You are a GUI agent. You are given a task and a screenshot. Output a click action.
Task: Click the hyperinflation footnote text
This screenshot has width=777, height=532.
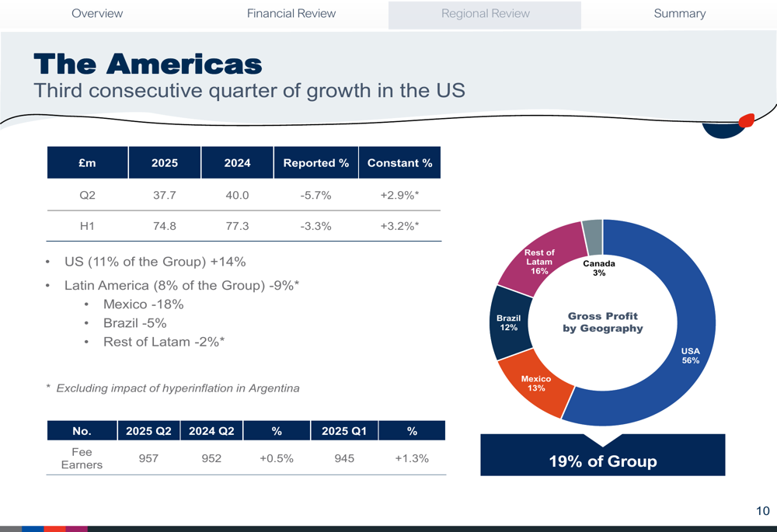[177, 388]
